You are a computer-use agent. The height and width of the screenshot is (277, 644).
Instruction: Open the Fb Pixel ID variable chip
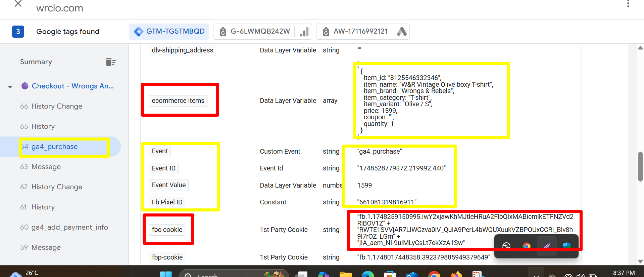[x=167, y=202]
